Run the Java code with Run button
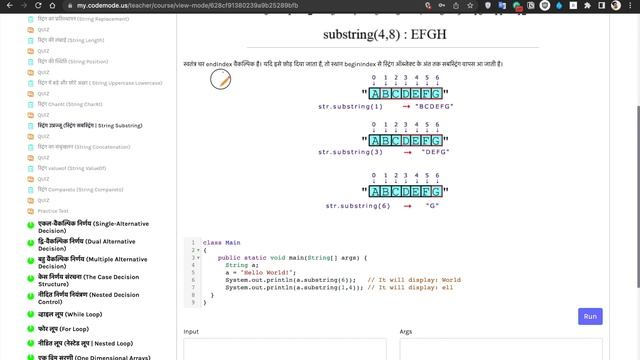640x360 pixels. [590, 316]
